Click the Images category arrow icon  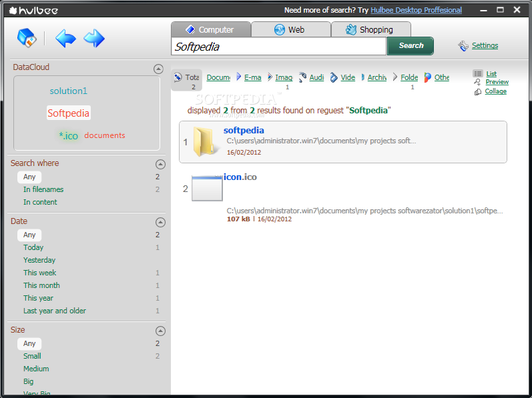[270, 77]
